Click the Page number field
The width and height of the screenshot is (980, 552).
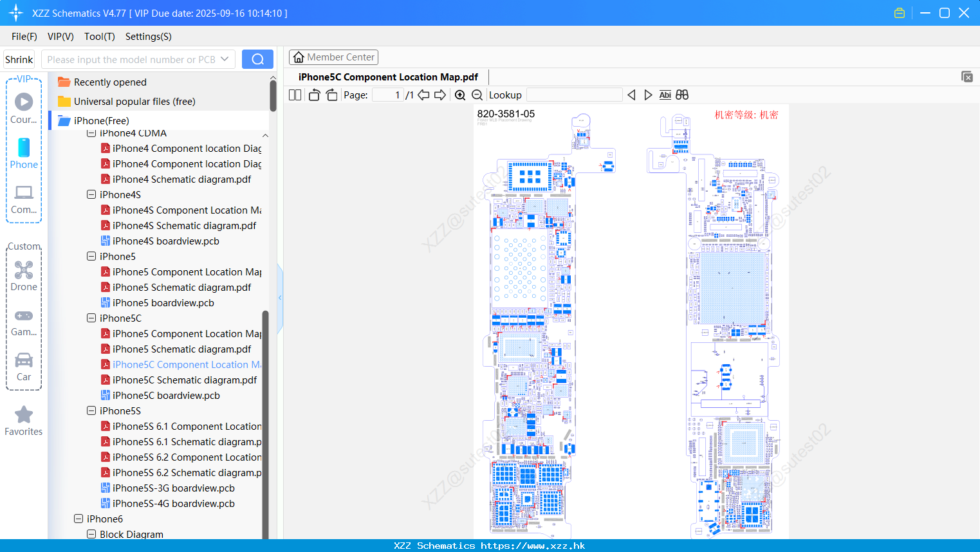click(387, 95)
